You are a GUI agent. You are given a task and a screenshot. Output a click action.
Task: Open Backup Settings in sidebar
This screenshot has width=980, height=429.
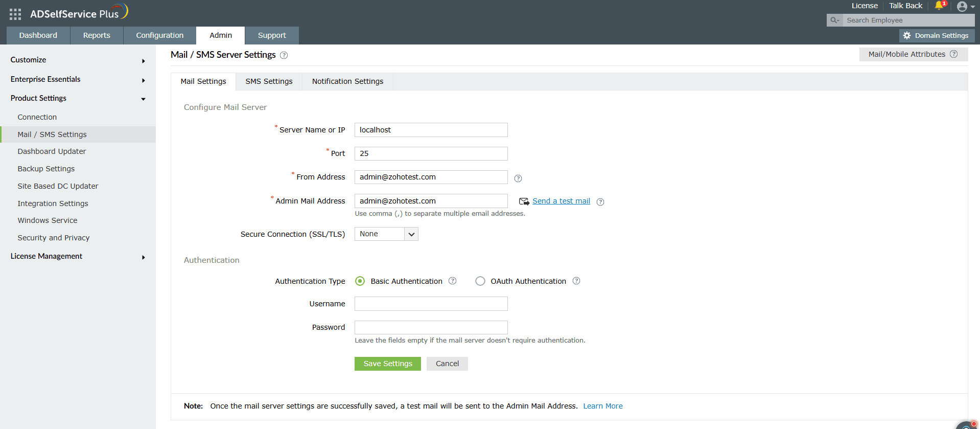46,169
